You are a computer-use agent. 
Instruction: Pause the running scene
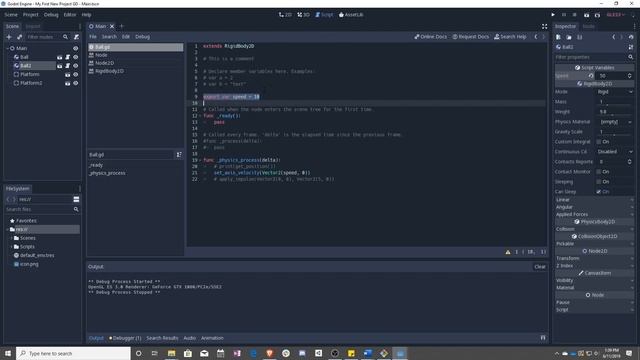(x=564, y=15)
